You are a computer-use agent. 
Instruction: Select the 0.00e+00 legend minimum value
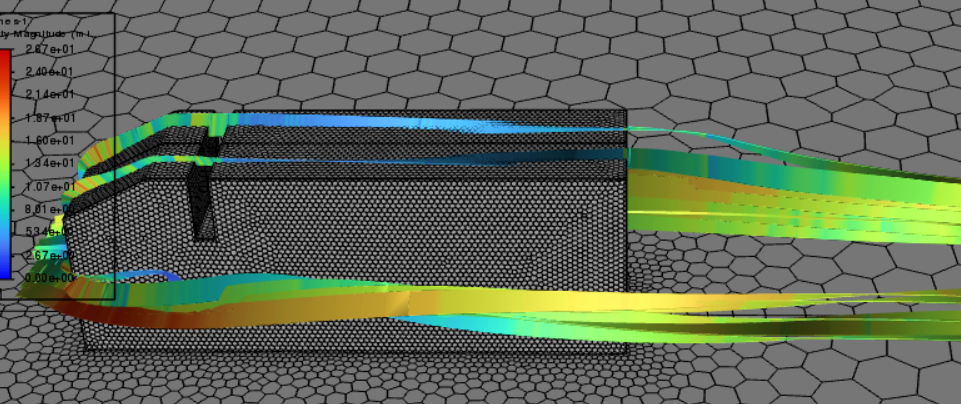point(50,278)
